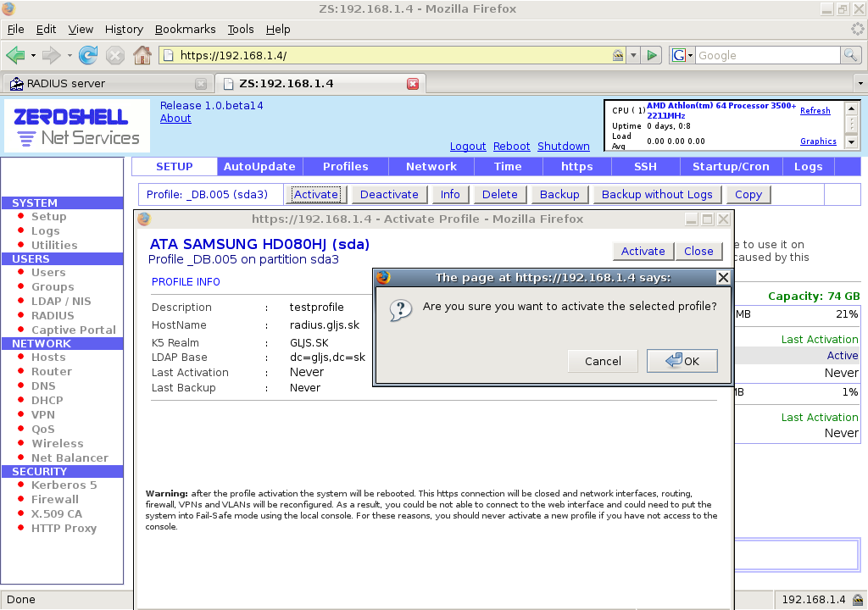Open the Forward button history dropdown arrow
The image size is (868, 610).
point(70,55)
